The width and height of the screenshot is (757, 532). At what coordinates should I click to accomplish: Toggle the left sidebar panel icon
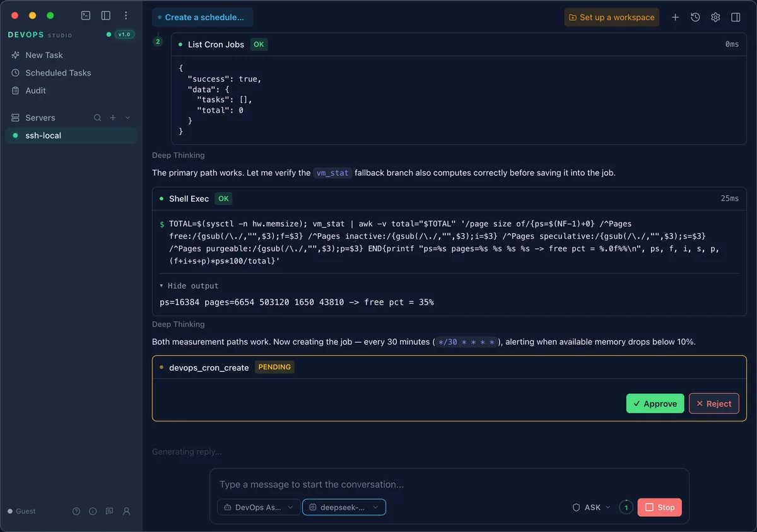click(106, 16)
